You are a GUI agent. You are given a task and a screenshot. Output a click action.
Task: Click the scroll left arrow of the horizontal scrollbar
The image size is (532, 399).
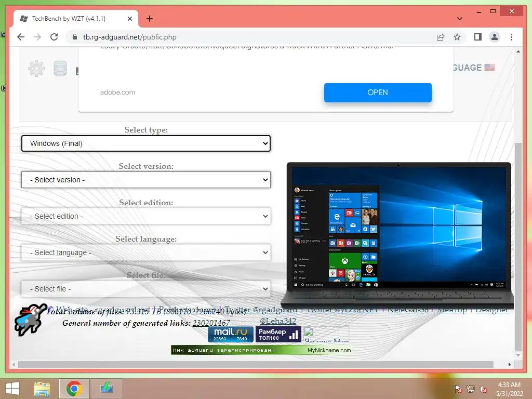[13, 364]
